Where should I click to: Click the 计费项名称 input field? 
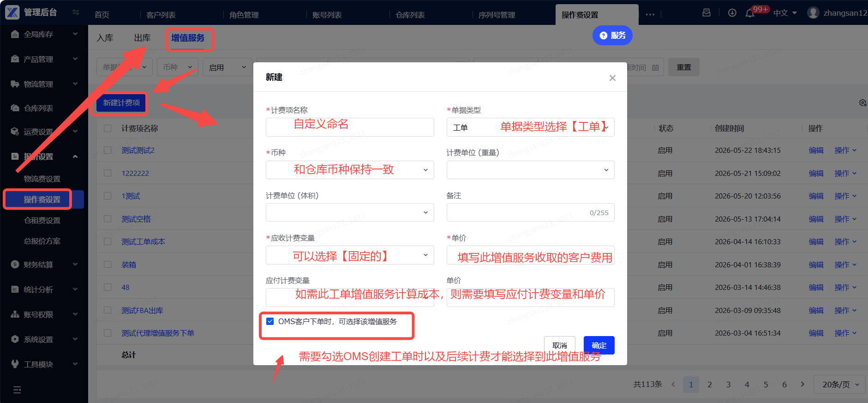350,127
